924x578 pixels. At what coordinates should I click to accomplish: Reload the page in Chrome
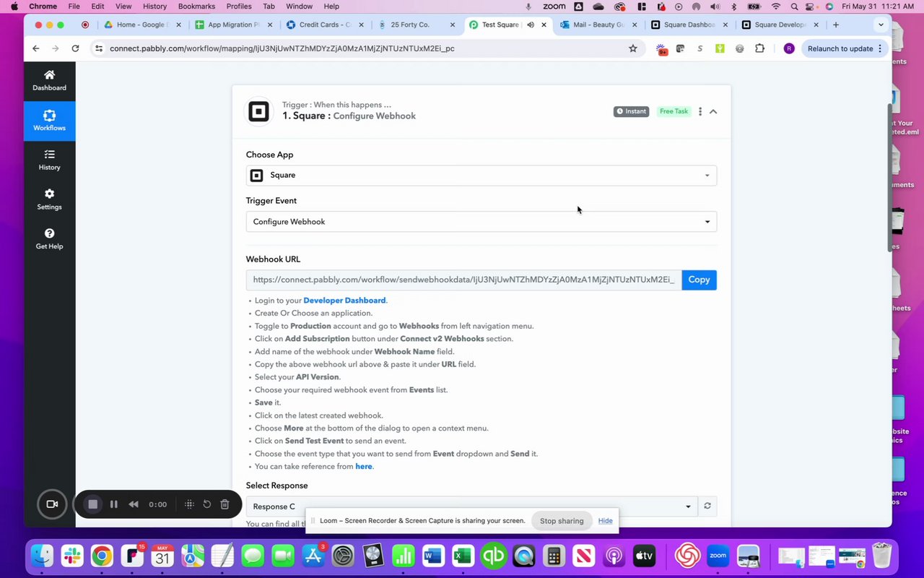coord(75,48)
